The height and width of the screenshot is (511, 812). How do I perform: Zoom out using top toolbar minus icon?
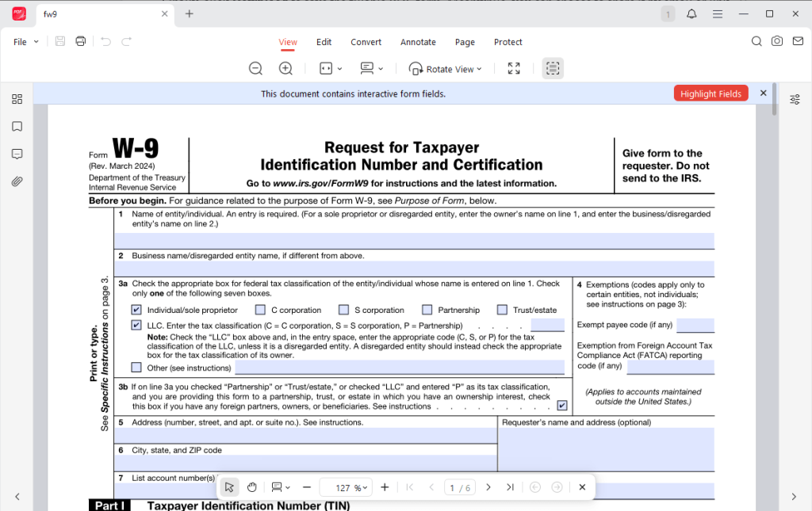coord(255,68)
